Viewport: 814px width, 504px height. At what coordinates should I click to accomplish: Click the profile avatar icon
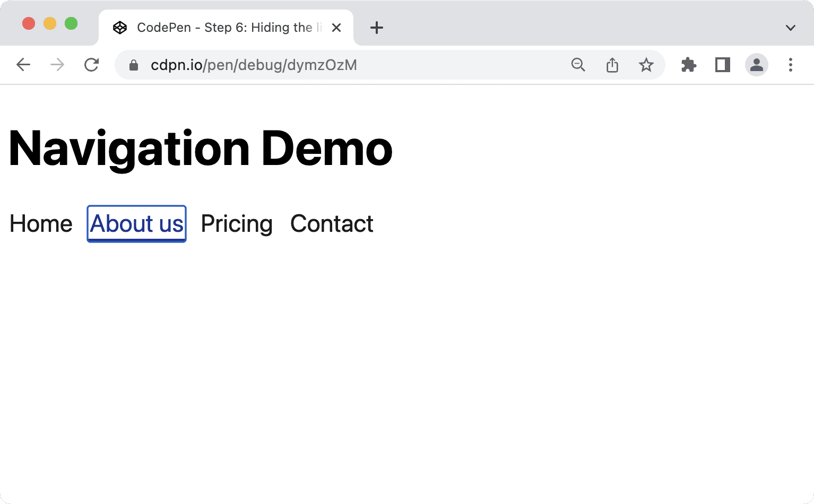756,65
